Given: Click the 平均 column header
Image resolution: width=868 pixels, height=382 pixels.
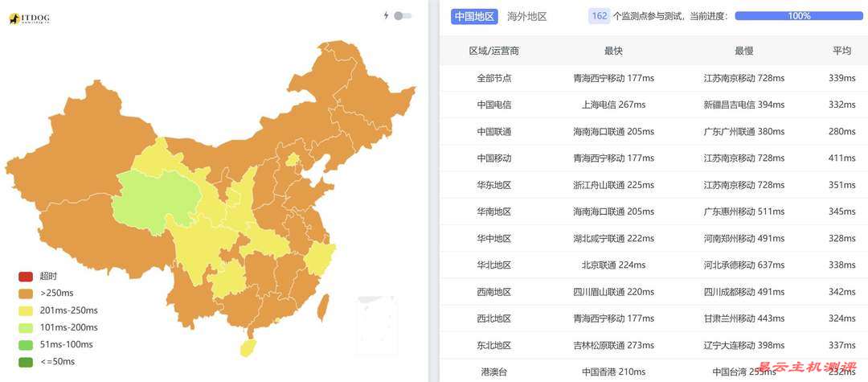Looking at the screenshot, I should click(841, 51).
